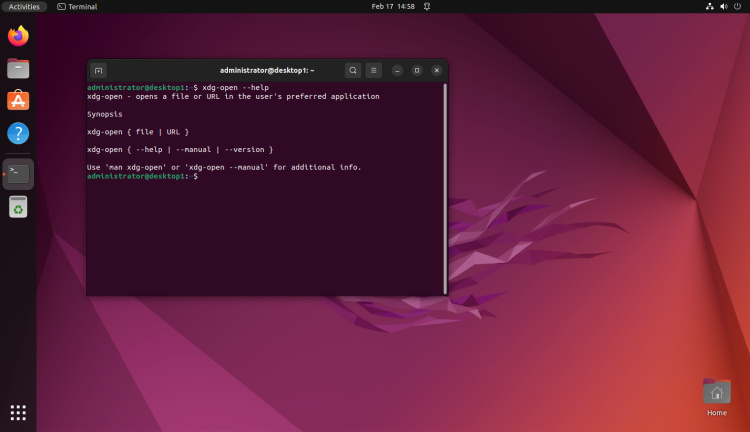Viewport: 750px width, 432px height.
Task: Select Terminal icon in dock
Action: [x=18, y=173]
